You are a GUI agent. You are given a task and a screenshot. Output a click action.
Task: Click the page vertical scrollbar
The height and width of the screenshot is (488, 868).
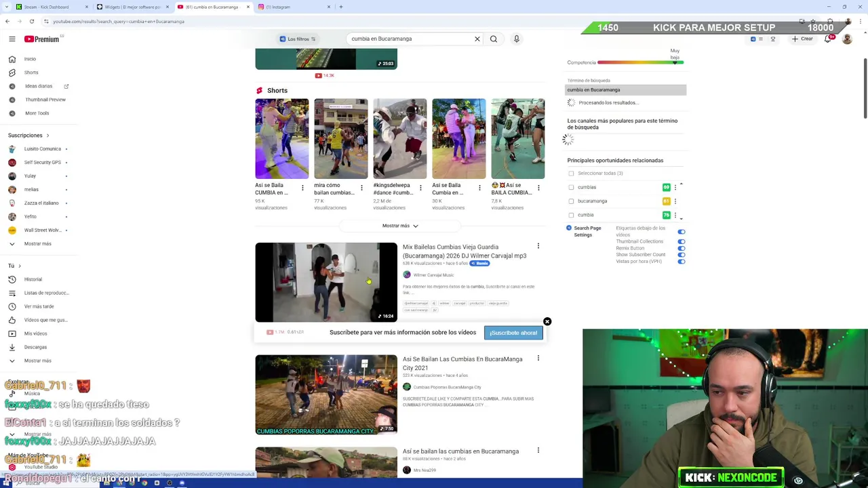pyautogui.click(x=865, y=88)
